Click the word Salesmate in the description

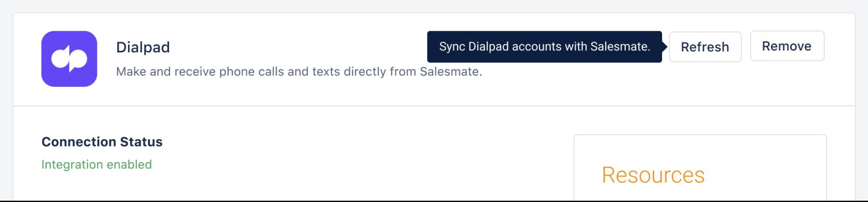(451, 72)
